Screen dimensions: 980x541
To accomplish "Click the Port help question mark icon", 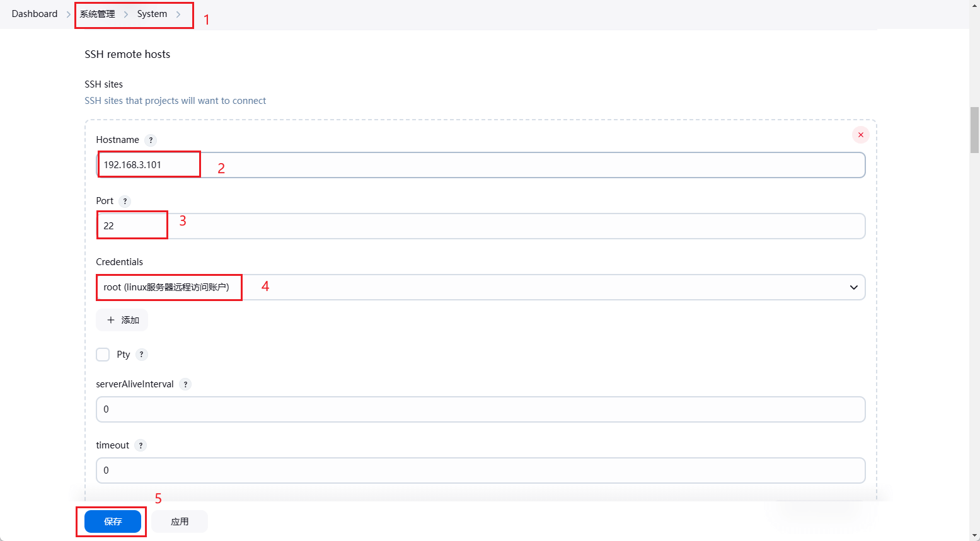I will tap(125, 202).
